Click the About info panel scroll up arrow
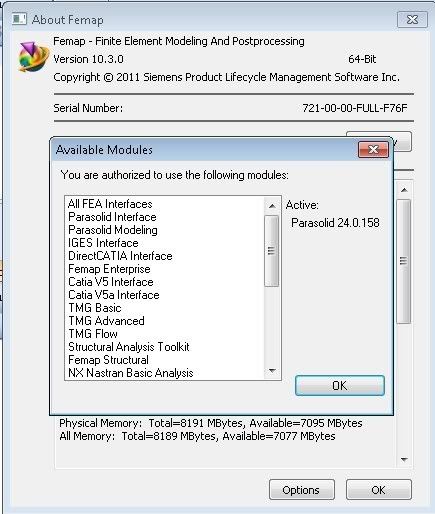Screen dimensions: 435x514 coord(404,190)
